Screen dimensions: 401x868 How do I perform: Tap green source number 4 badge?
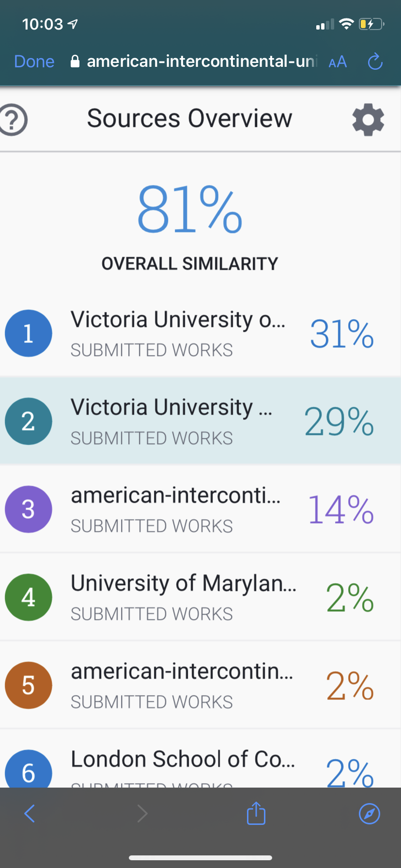(29, 597)
